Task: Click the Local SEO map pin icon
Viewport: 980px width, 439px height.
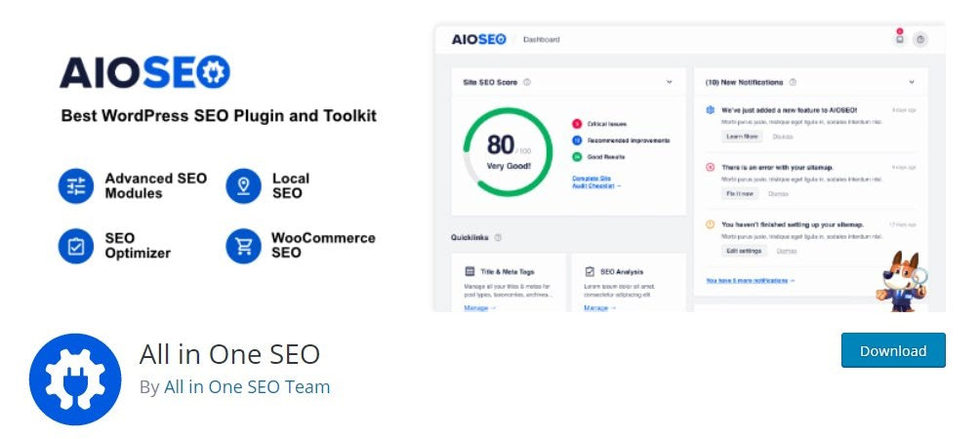Action: click(244, 185)
